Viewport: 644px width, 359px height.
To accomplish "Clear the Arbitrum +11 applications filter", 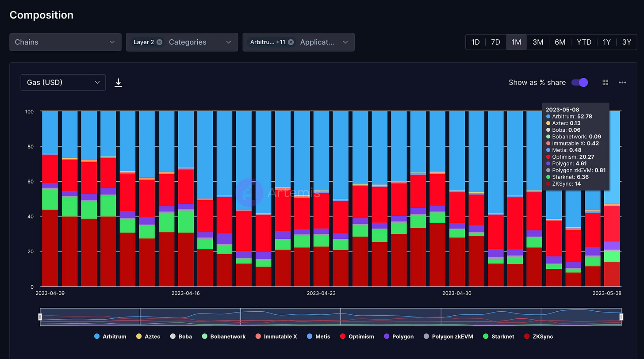I will point(291,42).
